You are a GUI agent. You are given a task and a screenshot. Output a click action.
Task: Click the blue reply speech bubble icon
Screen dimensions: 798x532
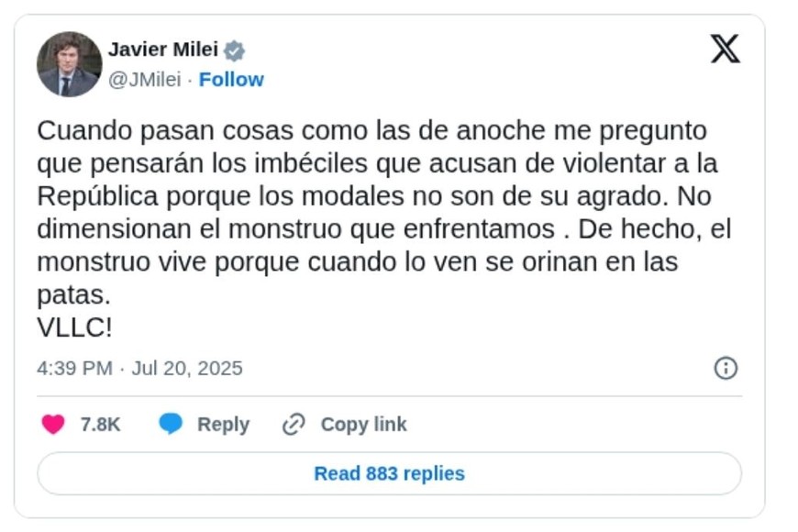pyautogui.click(x=171, y=424)
